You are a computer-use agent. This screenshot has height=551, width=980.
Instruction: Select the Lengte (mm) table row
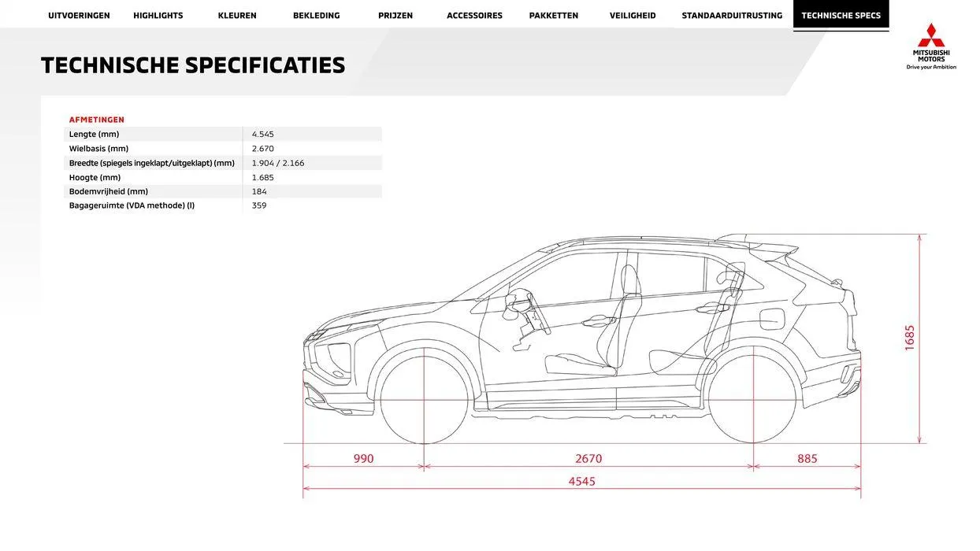[158, 132]
